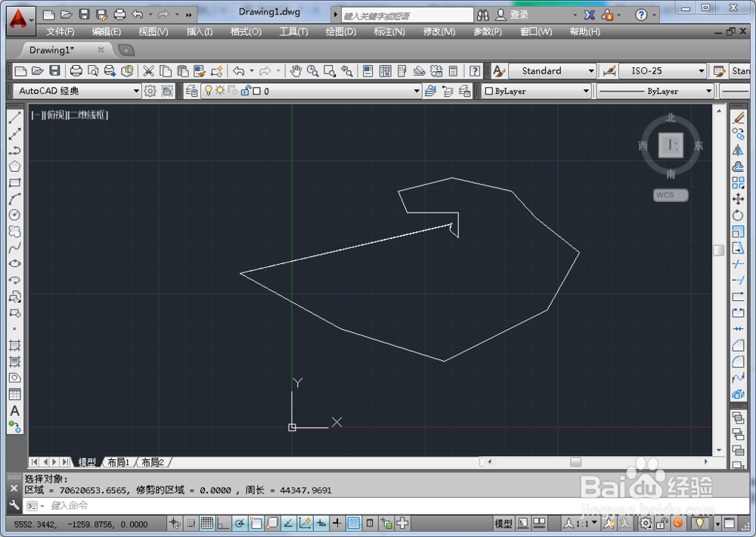This screenshot has height=537, width=756.
Task: Open the Layer Properties Manager icon
Action: pos(191,91)
